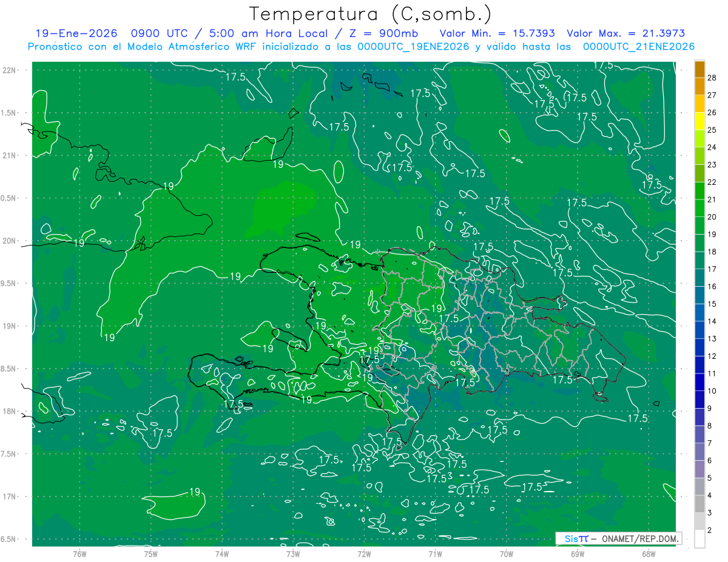Pick the bright yellow legend swatch above 25
The width and height of the screenshot is (728, 562).
point(699,121)
